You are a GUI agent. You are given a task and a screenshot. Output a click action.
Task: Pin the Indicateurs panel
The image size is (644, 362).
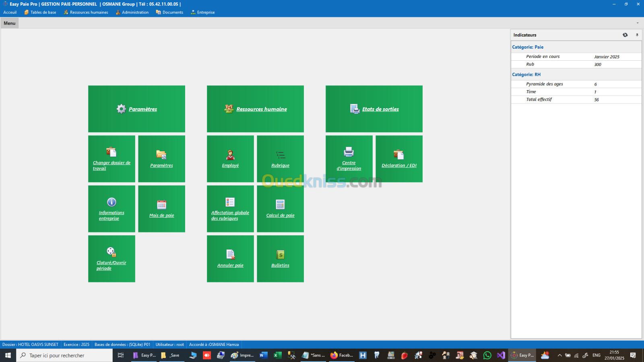coord(637,35)
